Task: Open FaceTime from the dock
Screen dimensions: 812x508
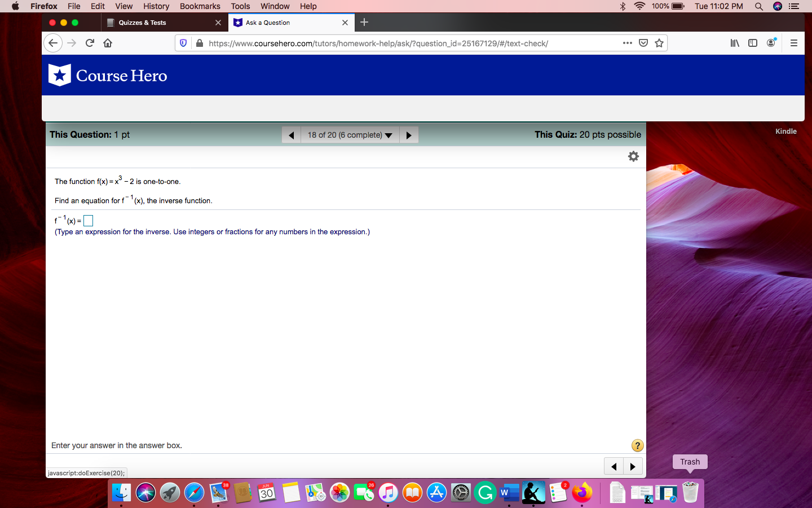Action: pyautogui.click(x=364, y=493)
